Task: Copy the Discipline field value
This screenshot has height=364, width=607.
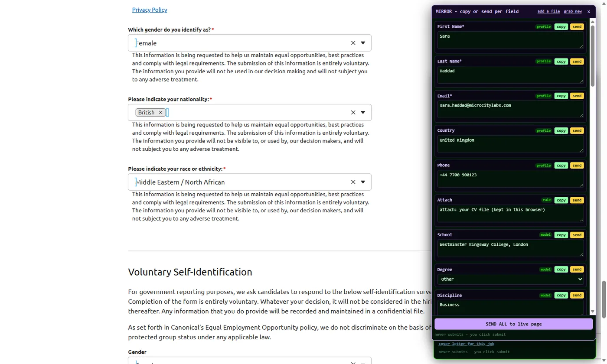Action: [561, 296]
